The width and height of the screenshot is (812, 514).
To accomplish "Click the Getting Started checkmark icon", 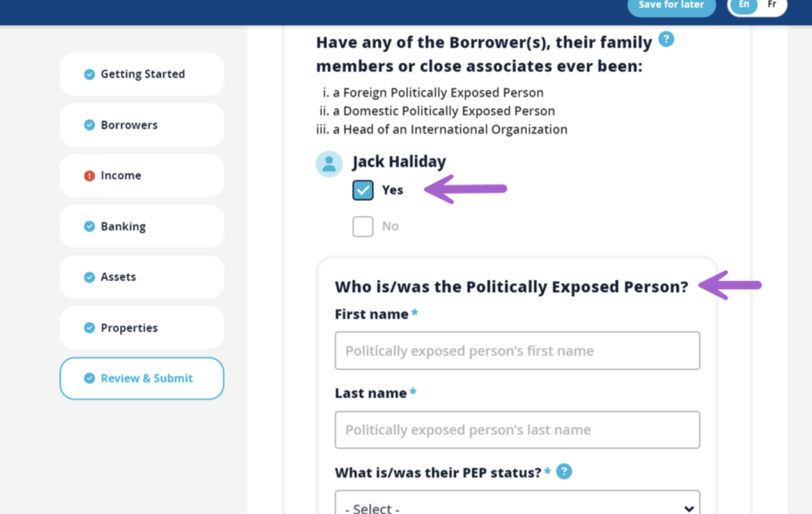I will tap(89, 74).
